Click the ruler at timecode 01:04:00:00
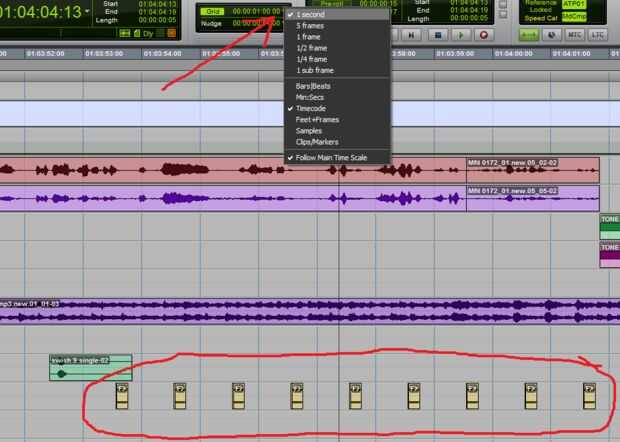This screenshot has height=442, width=620. (513, 53)
